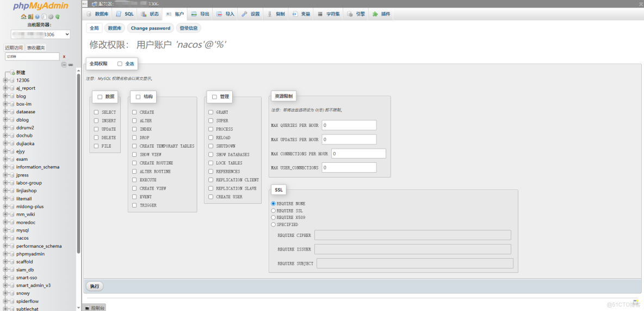The height and width of the screenshot is (311, 644).
Task: Expand the information_schema database node
Action: 5,167
